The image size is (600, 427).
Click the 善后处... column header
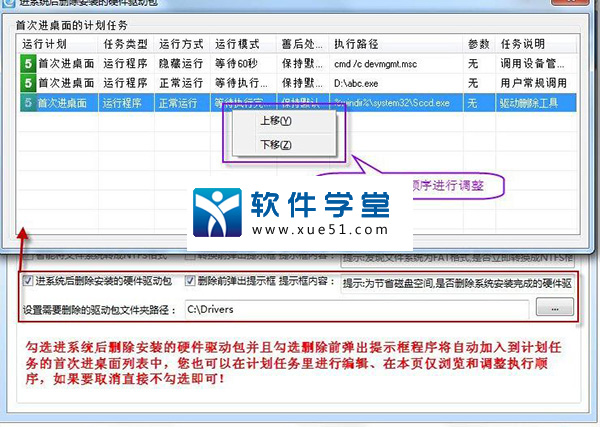(302, 44)
